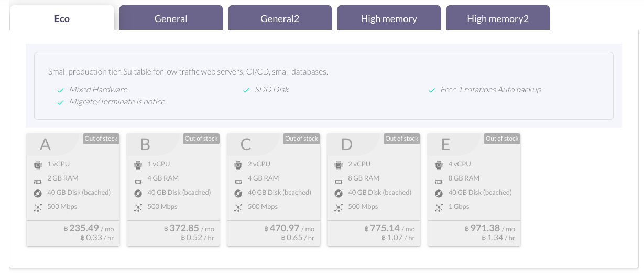Click the CPU icon in plan E
This screenshot has height=275, width=644.
pos(439,165)
